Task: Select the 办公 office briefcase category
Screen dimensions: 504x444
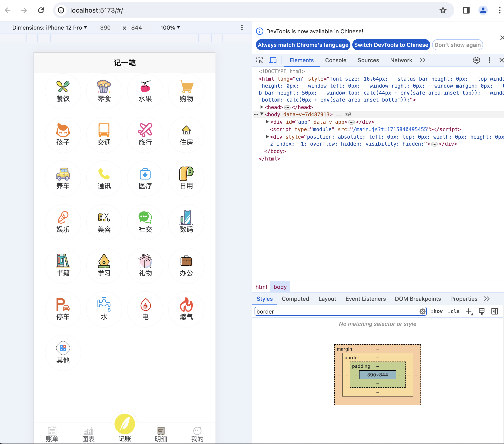Action: (x=186, y=266)
